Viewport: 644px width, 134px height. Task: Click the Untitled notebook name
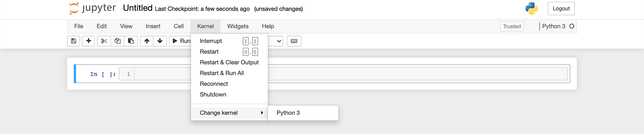pos(138,8)
